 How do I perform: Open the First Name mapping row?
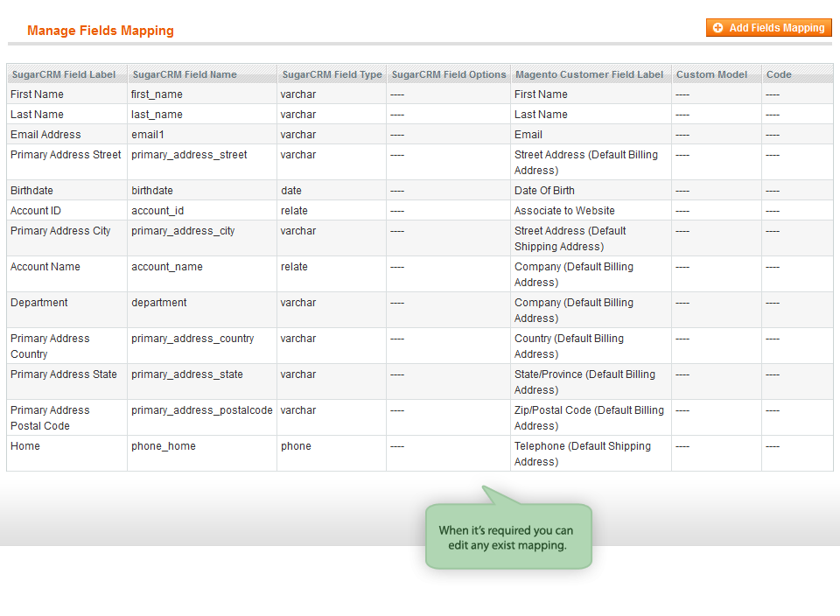pos(419,94)
